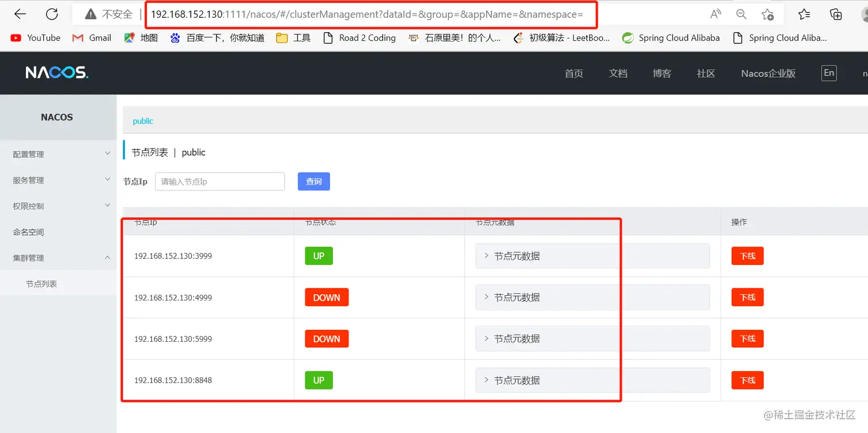
Task: Click 下线 for node 192.168.152.130:8848
Action: tap(747, 380)
